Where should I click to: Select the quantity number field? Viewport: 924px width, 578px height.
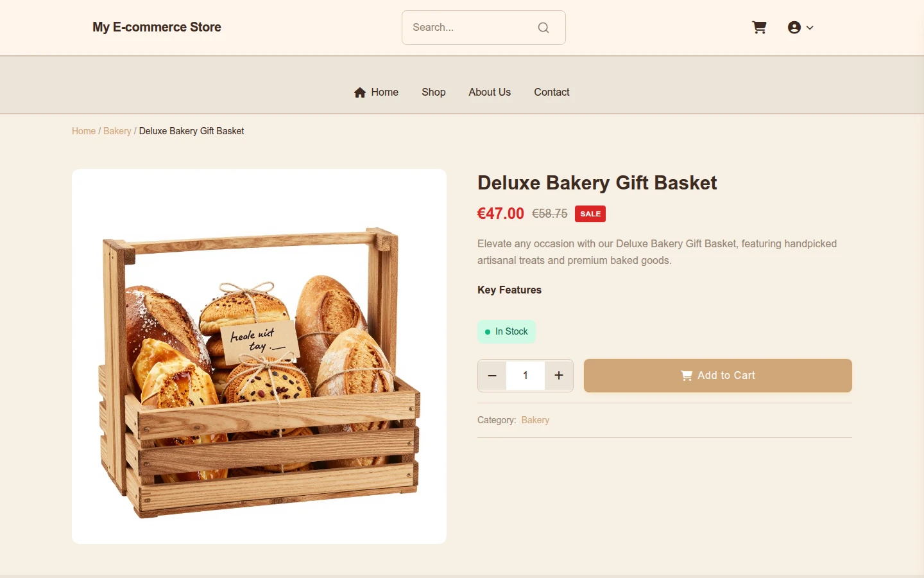coord(526,376)
